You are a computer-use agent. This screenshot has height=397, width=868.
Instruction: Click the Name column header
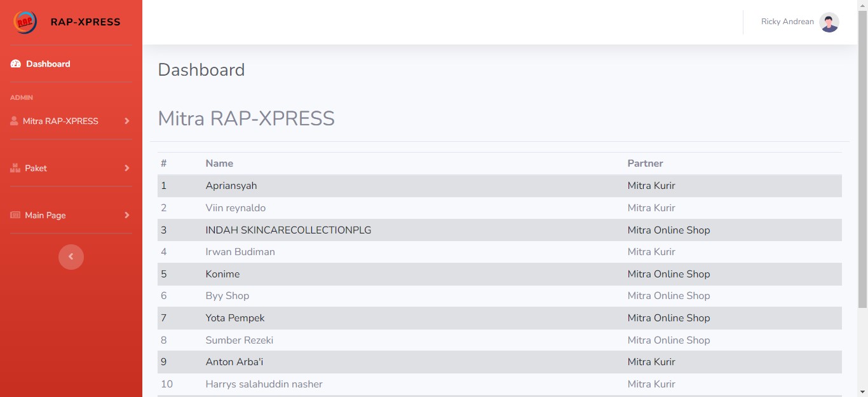pos(219,164)
